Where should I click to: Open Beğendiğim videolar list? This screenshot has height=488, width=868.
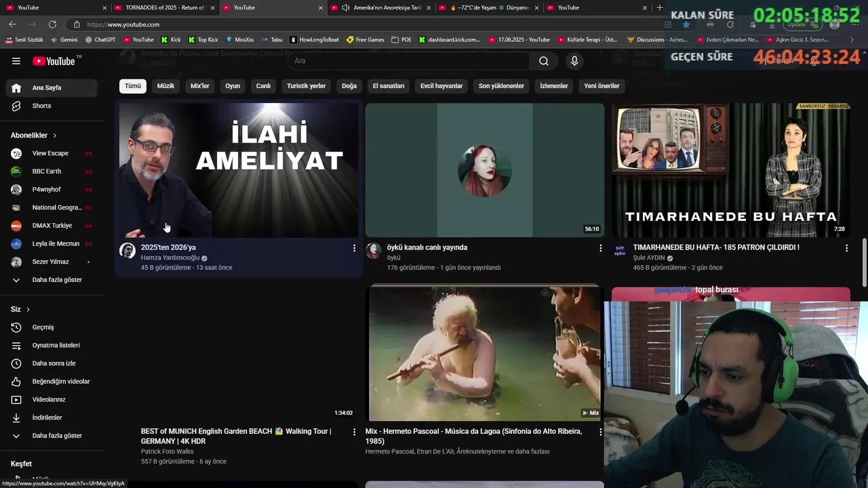pyautogui.click(x=52, y=382)
